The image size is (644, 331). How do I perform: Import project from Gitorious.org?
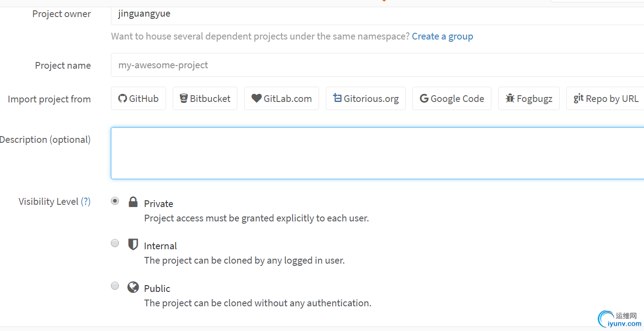(x=366, y=98)
